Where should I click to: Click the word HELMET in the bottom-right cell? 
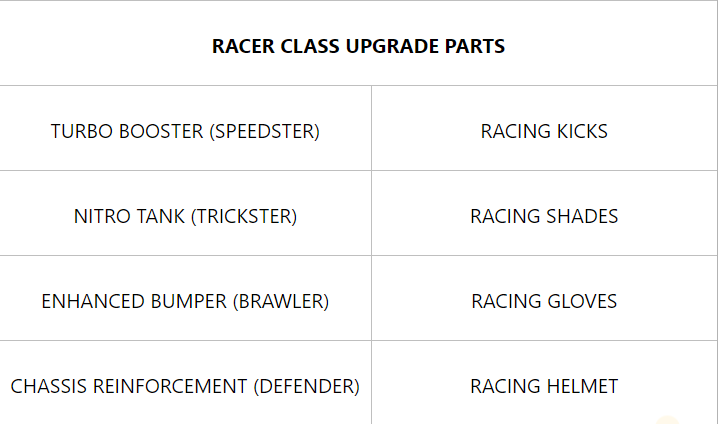(582, 386)
